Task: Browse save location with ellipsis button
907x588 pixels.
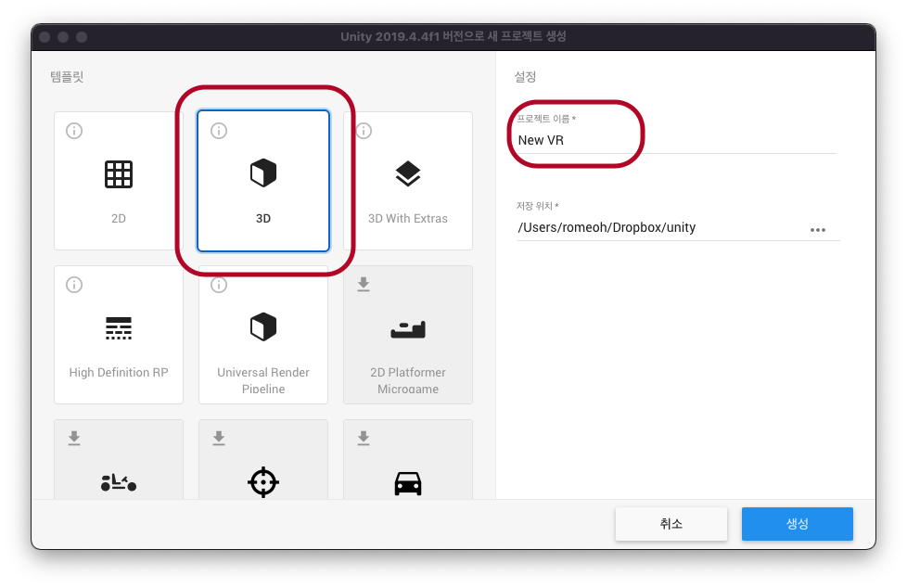Action: click(818, 230)
